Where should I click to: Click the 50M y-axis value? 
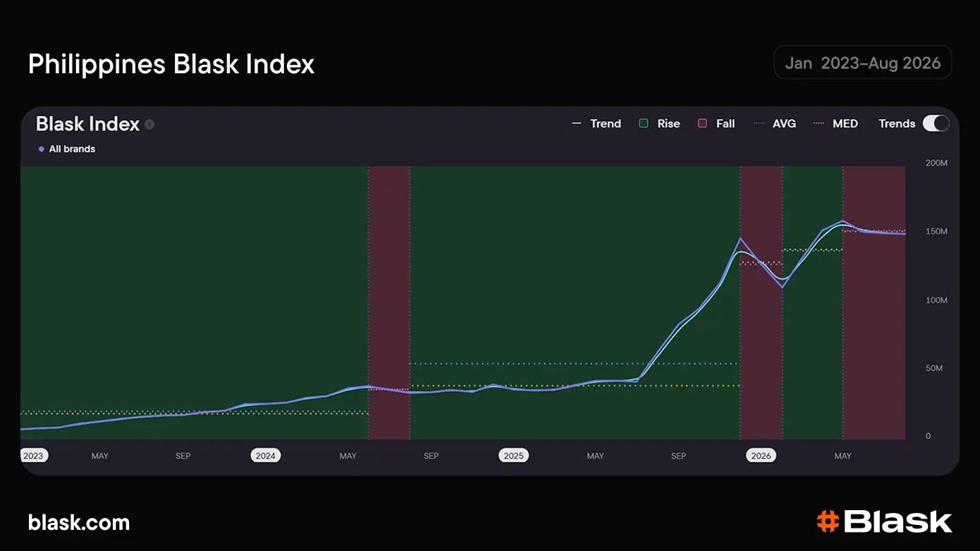click(x=934, y=369)
